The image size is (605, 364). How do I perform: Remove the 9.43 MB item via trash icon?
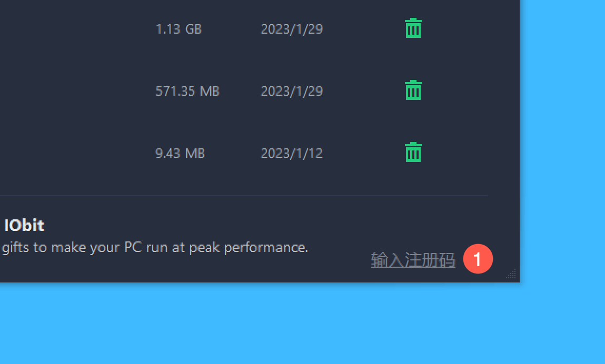pos(413,153)
